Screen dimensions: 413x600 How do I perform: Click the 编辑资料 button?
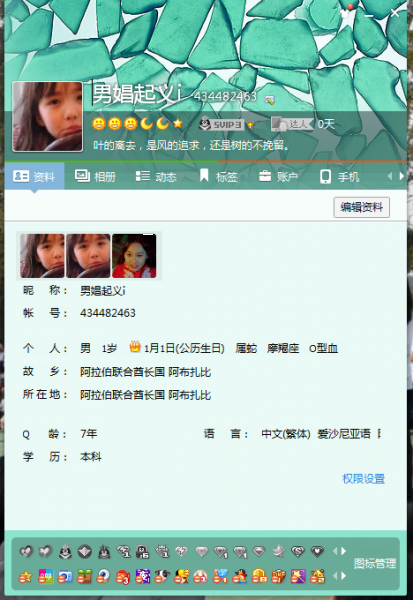tap(362, 207)
